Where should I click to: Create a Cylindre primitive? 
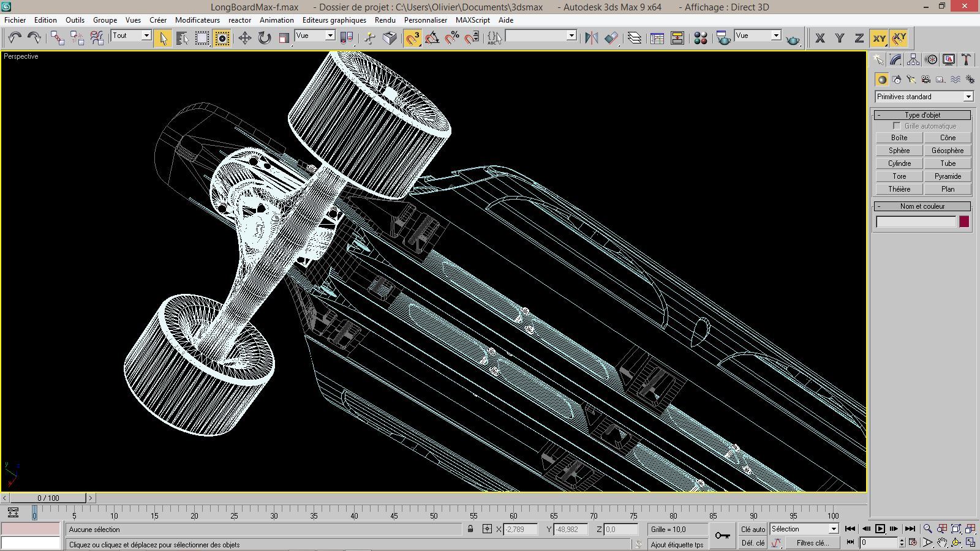899,163
